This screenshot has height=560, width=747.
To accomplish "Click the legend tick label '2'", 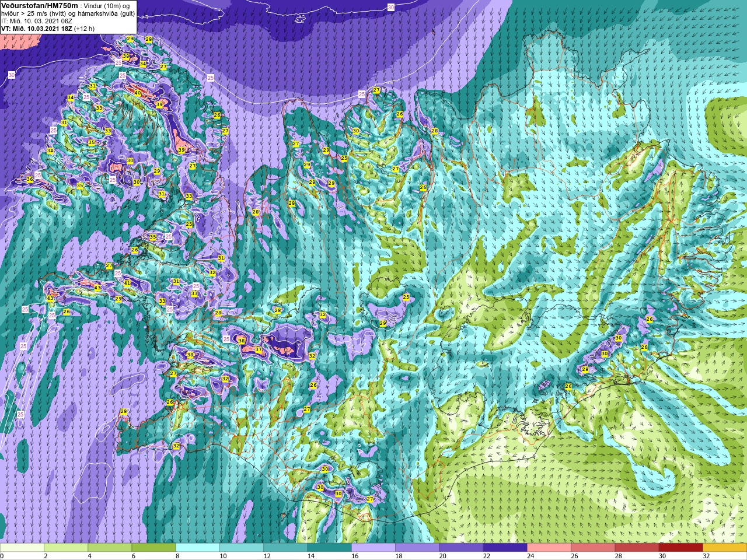I will [46, 556].
